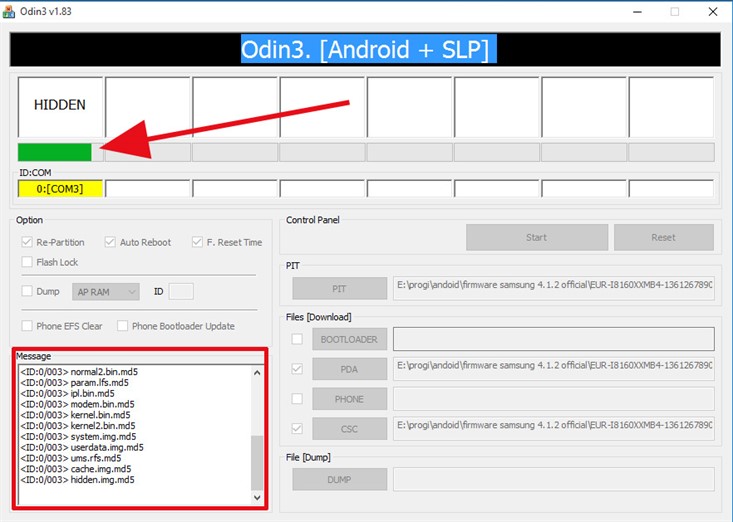733x522 pixels.
Task: Click the param.lfs.md5 log line
Action: [x=74, y=383]
